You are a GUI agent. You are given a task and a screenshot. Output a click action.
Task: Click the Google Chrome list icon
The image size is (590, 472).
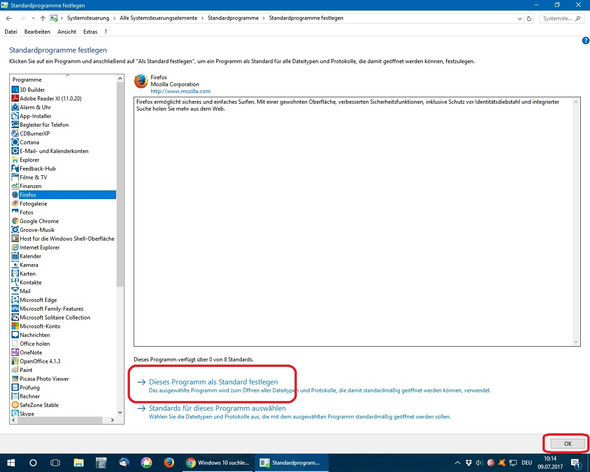pos(15,221)
